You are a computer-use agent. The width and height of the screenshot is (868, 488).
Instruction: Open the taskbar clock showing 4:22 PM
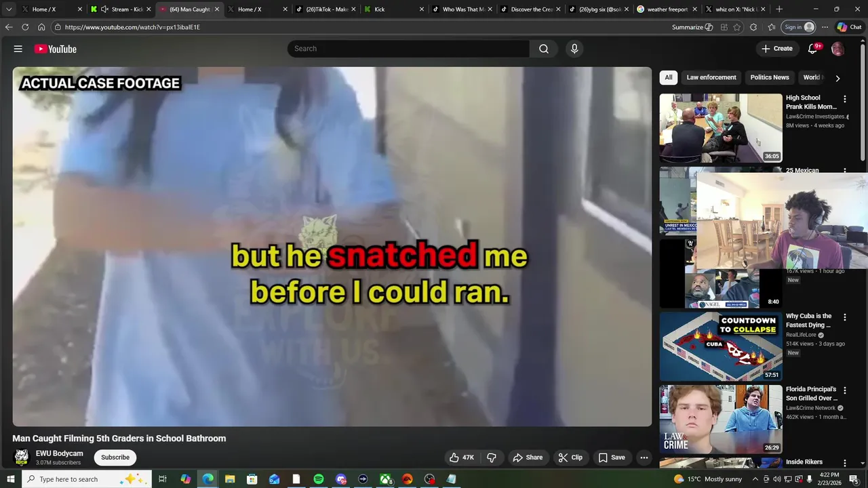(x=829, y=479)
